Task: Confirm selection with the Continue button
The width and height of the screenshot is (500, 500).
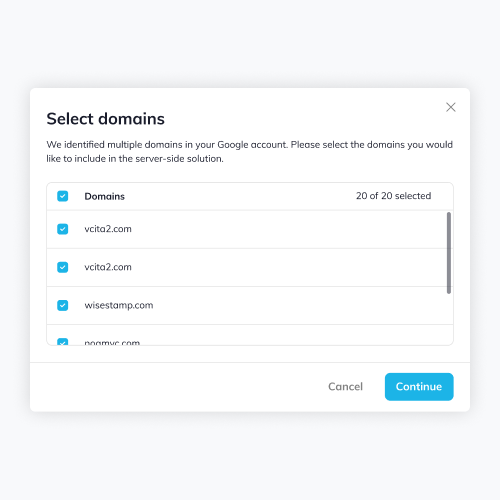Action: (419, 387)
